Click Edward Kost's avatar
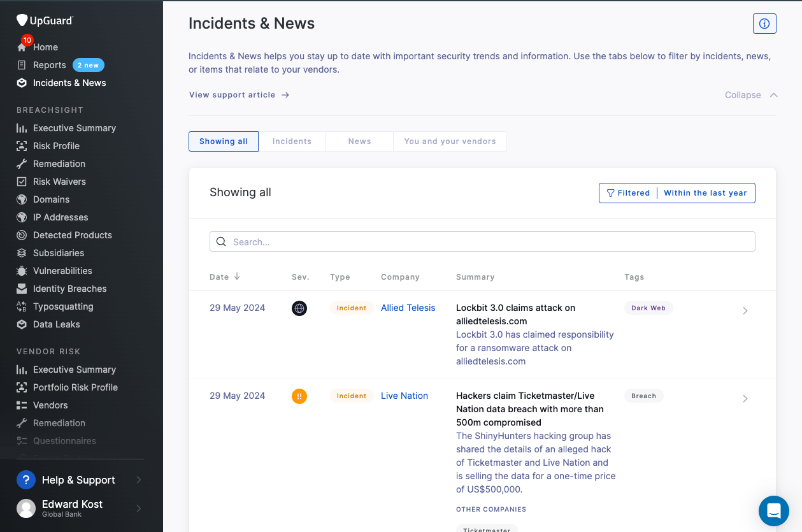The image size is (802, 532). pos(26,508)
